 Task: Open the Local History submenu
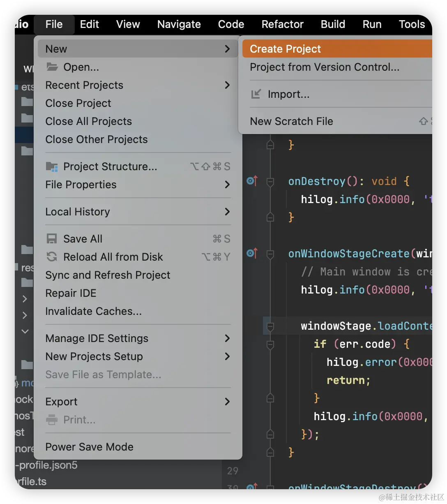(78, 212)
